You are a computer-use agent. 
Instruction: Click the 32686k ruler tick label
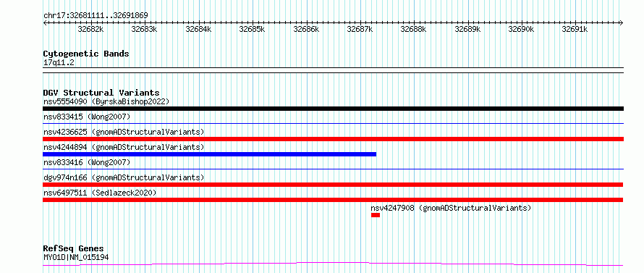[306, 29]
